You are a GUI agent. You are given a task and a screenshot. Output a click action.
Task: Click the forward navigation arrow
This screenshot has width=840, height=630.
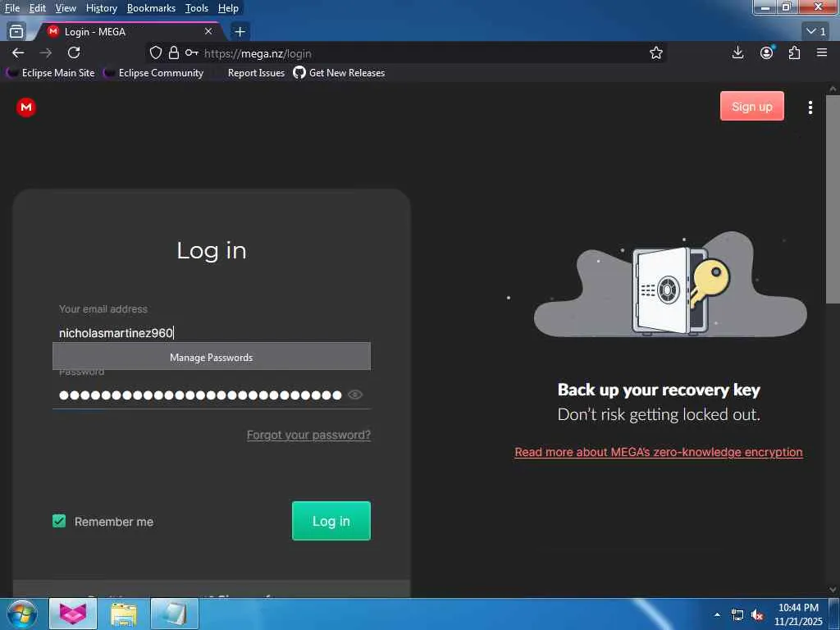click(46, 52)
